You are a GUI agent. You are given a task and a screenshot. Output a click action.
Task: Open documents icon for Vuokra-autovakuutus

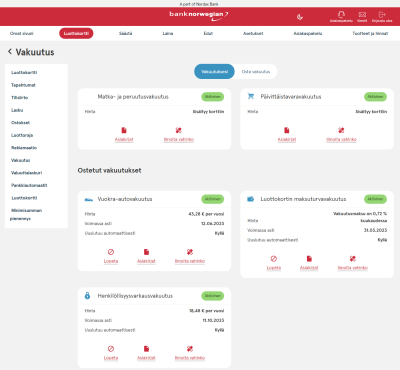(146, 252)
